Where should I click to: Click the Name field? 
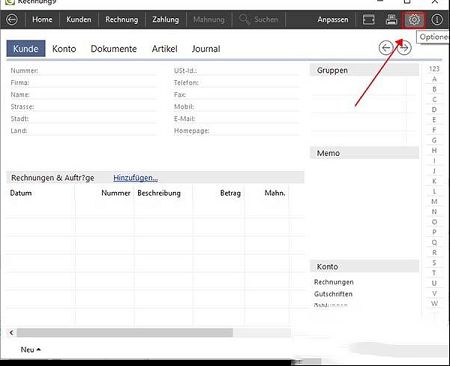click(83, 95)
